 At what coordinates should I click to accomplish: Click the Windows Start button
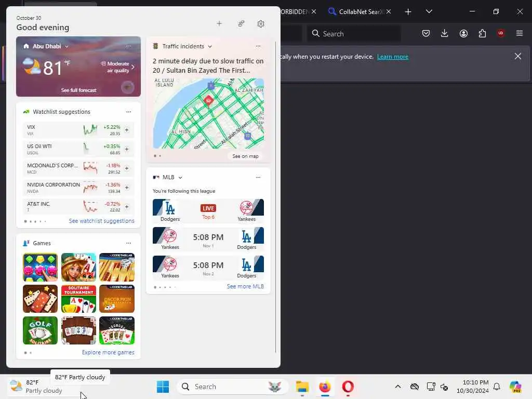(163, 387)
